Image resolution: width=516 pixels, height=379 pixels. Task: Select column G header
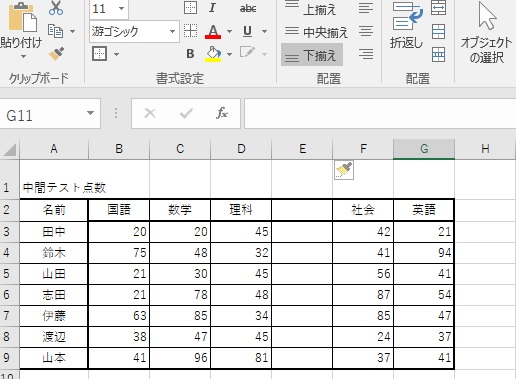point(424,149)
